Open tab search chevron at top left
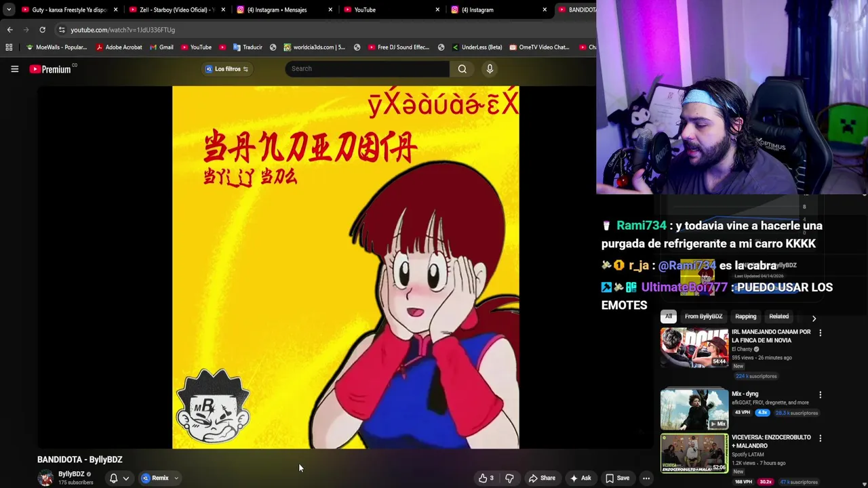 (8, 9)
